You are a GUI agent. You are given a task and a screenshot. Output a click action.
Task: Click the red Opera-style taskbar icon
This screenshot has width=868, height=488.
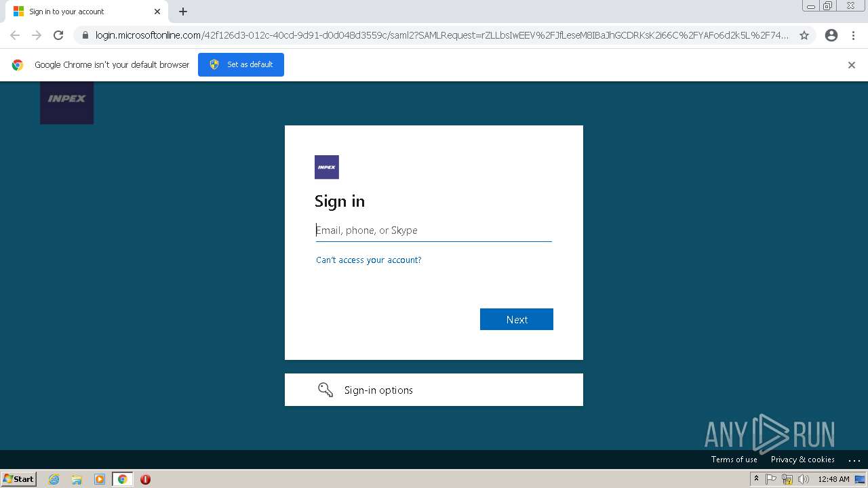pos(145,479)
